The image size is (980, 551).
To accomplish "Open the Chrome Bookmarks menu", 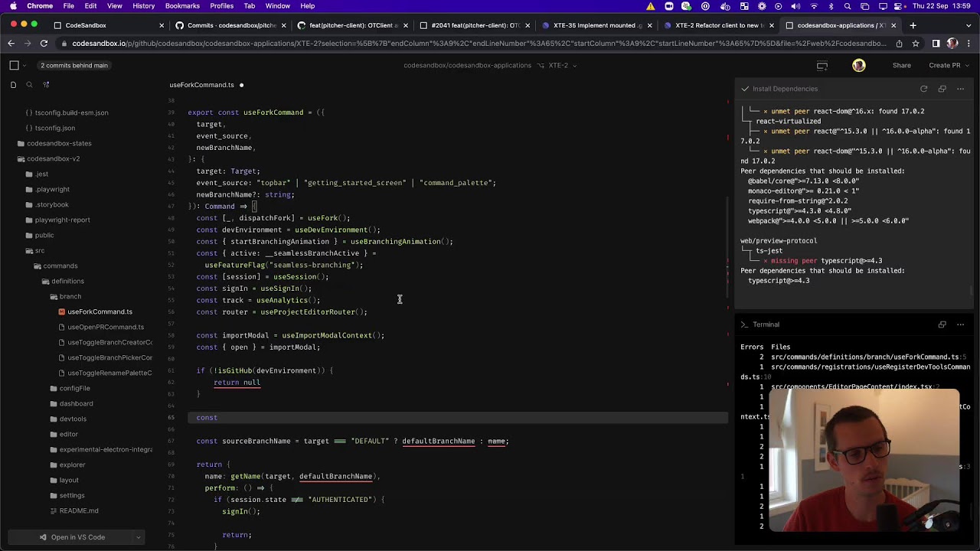I will click(182, 6).
